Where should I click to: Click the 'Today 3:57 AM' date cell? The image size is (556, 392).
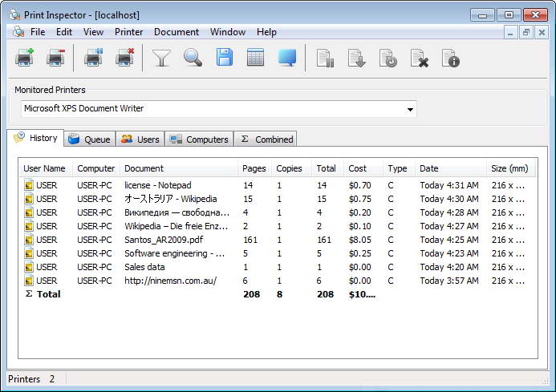click(449, 281)
